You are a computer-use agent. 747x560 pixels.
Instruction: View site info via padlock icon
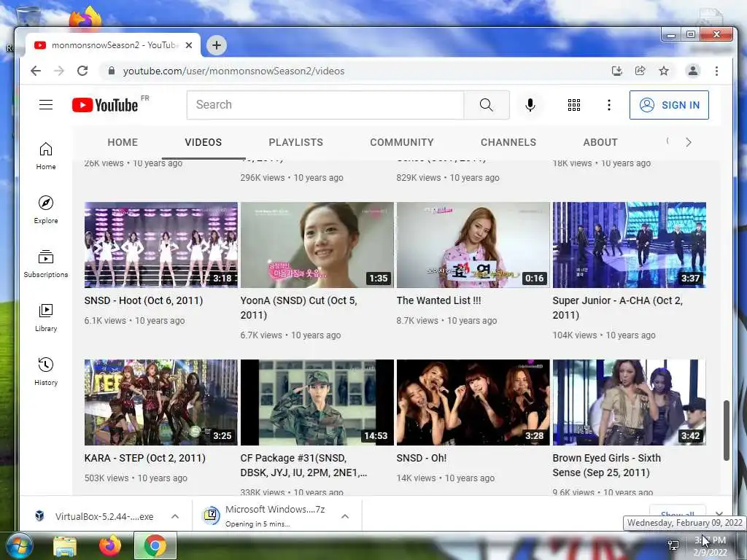112,71
